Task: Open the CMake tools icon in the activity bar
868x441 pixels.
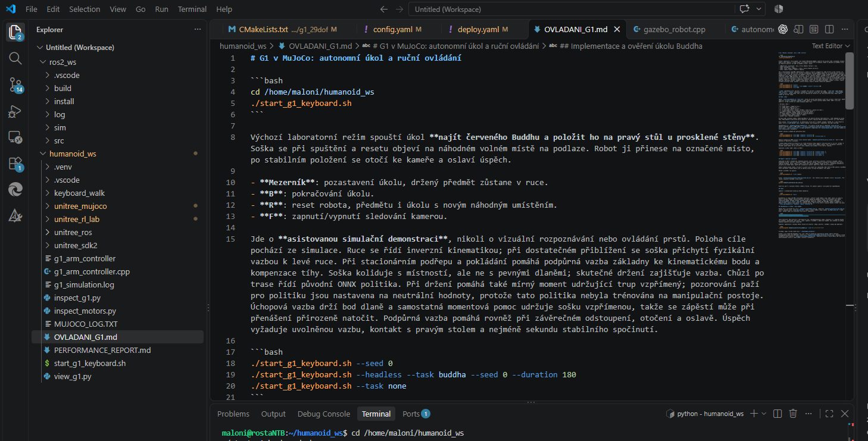Action: pyautogui.click(x=15, y=216)
